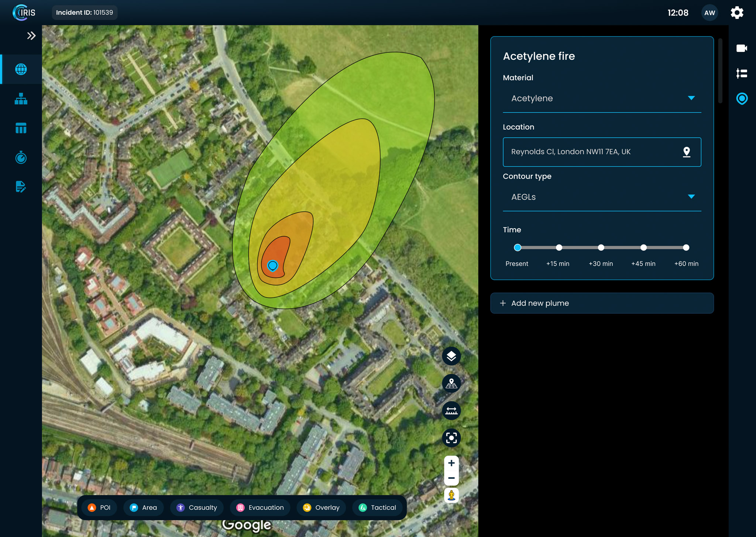Open the organization hierarchy sidebar icon
The height and width of the screenshot is (537, 756).
click(x=21, y=99)
